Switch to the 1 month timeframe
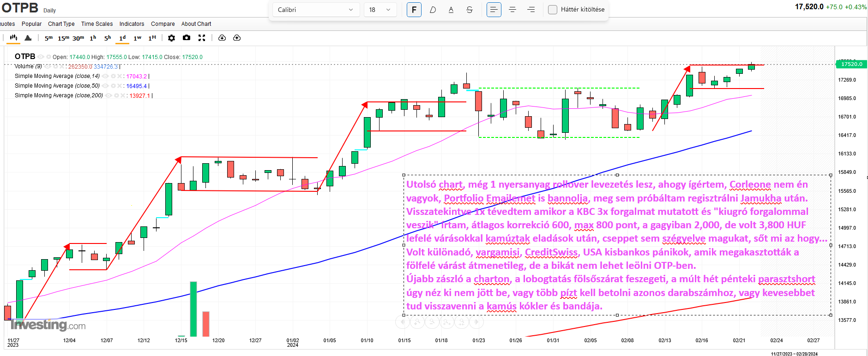Viewport: 868px width, 356px height. (152, 38)
